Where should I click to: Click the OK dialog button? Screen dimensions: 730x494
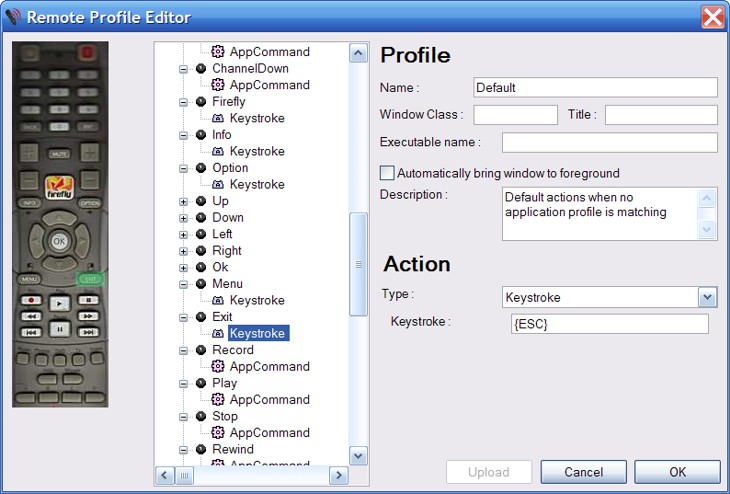click(x=677, y=472)
